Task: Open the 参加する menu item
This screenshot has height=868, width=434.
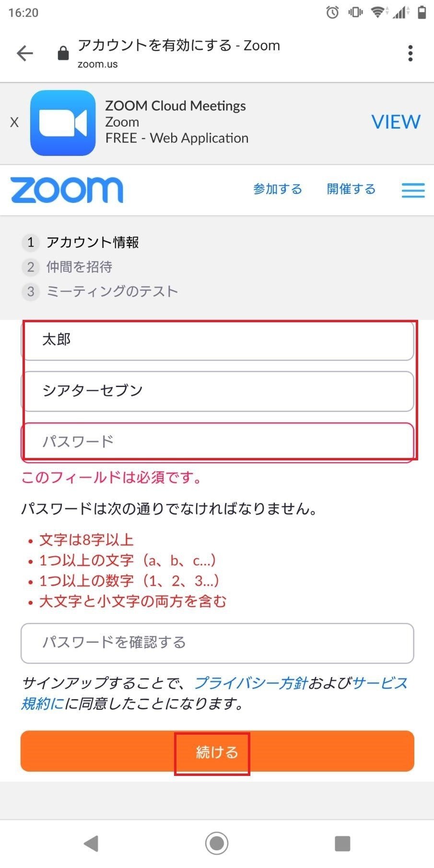Action: pos(278,189)
